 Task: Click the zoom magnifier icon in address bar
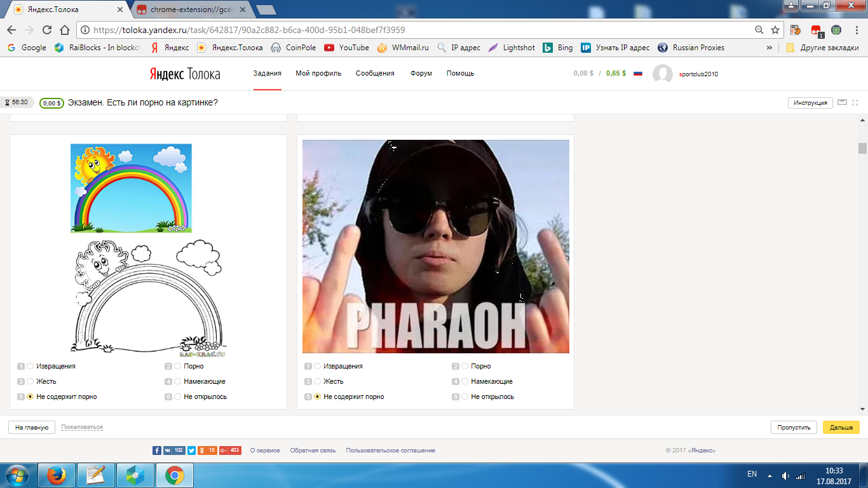point(759,30)
